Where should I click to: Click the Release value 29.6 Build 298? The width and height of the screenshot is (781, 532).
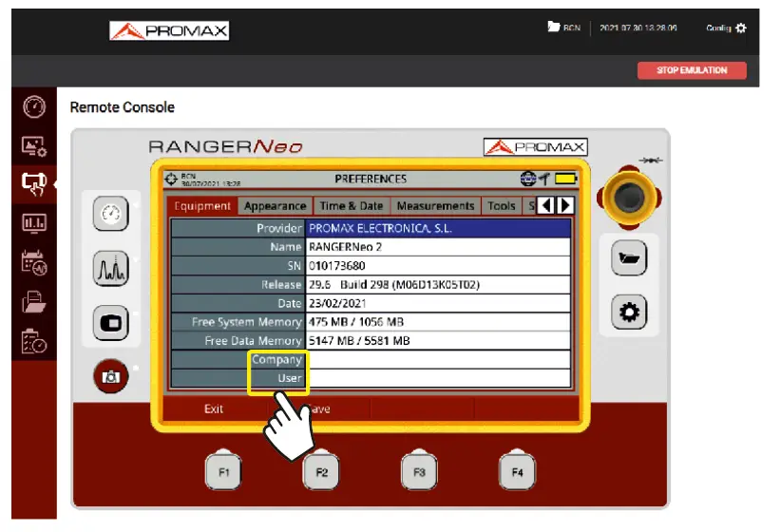click(438, 284)
